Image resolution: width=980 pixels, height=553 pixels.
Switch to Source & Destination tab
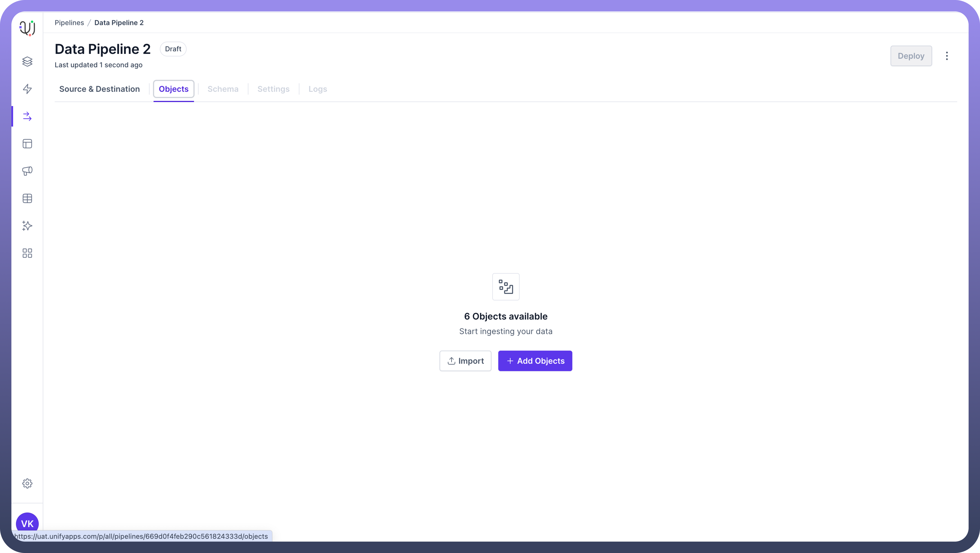pyautogui.click(x=99, y=89)
